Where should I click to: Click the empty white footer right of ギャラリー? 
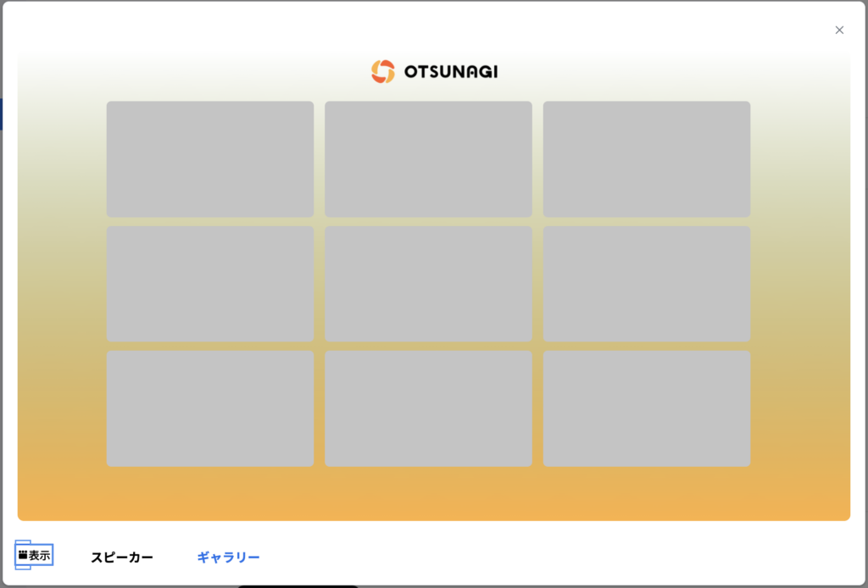[x=551, y=557]
